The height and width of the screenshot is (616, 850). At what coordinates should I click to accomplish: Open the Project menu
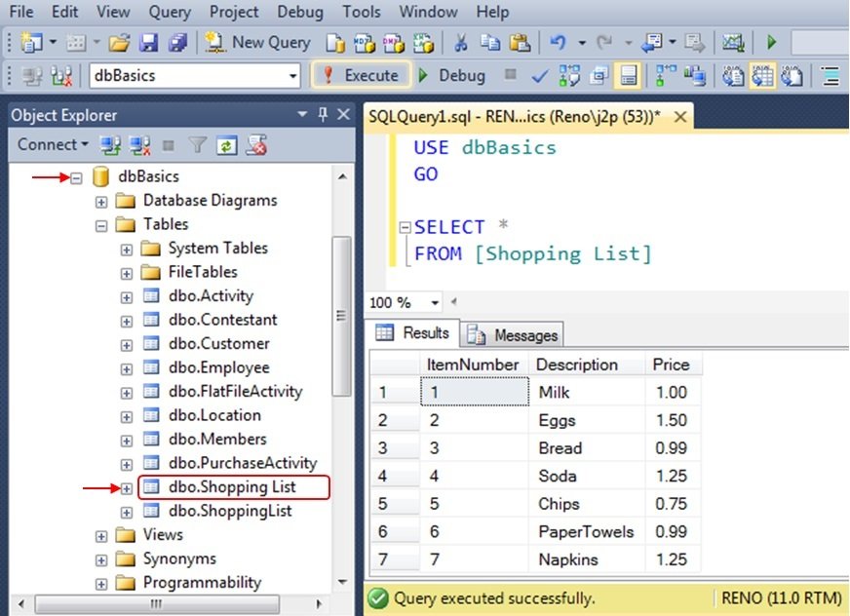point(234,12)
